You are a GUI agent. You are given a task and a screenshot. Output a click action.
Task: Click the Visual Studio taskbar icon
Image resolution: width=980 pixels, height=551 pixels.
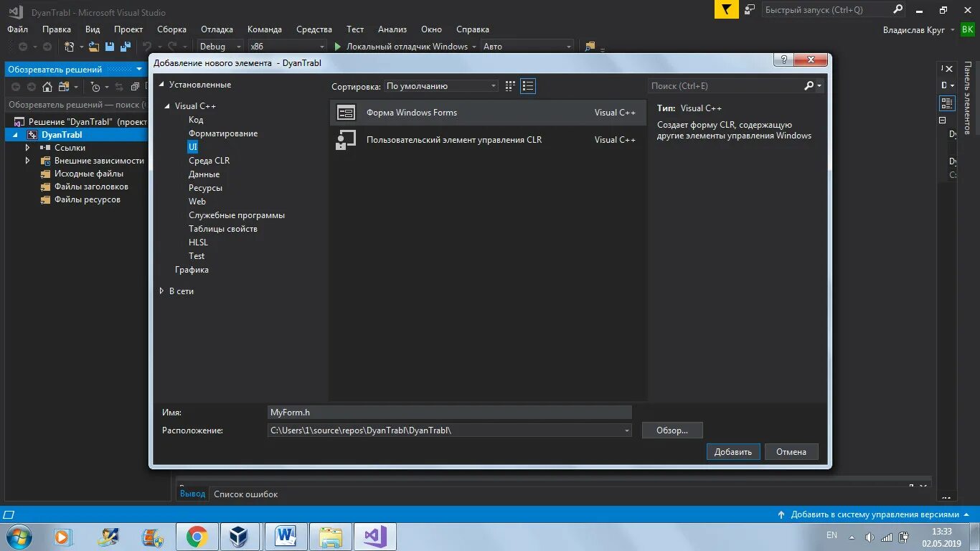click(x=374, y=537)
